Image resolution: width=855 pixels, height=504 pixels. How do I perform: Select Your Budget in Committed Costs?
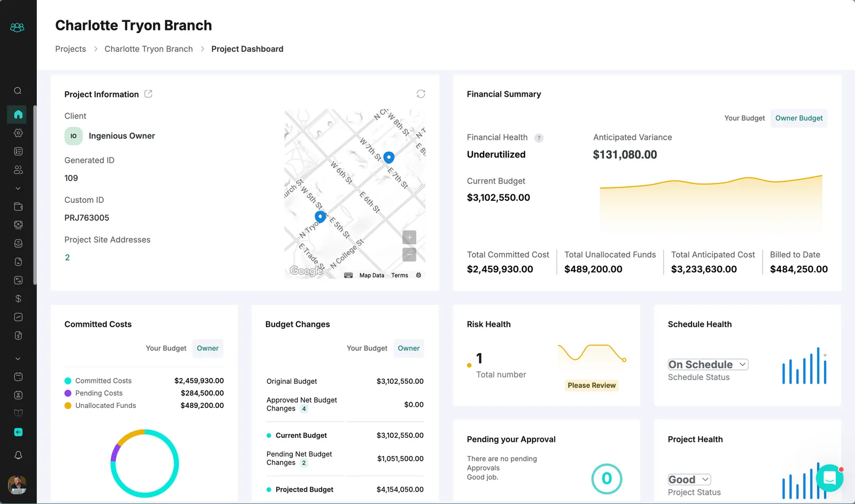(x=166, y=348)
